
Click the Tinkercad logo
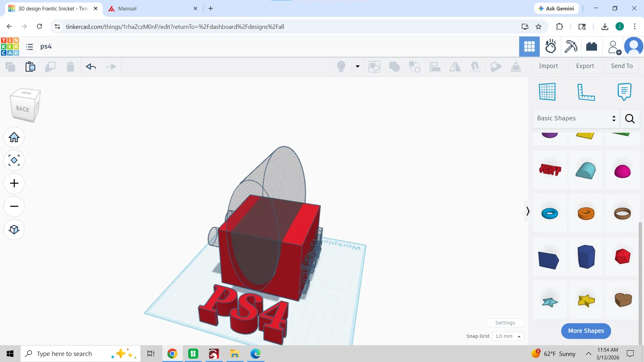10,47
